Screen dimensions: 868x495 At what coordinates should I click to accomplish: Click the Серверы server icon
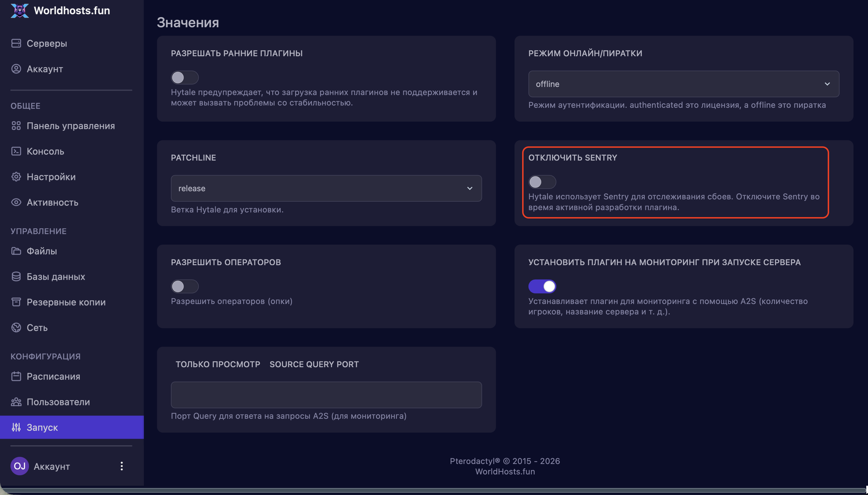tap(16, 43)
